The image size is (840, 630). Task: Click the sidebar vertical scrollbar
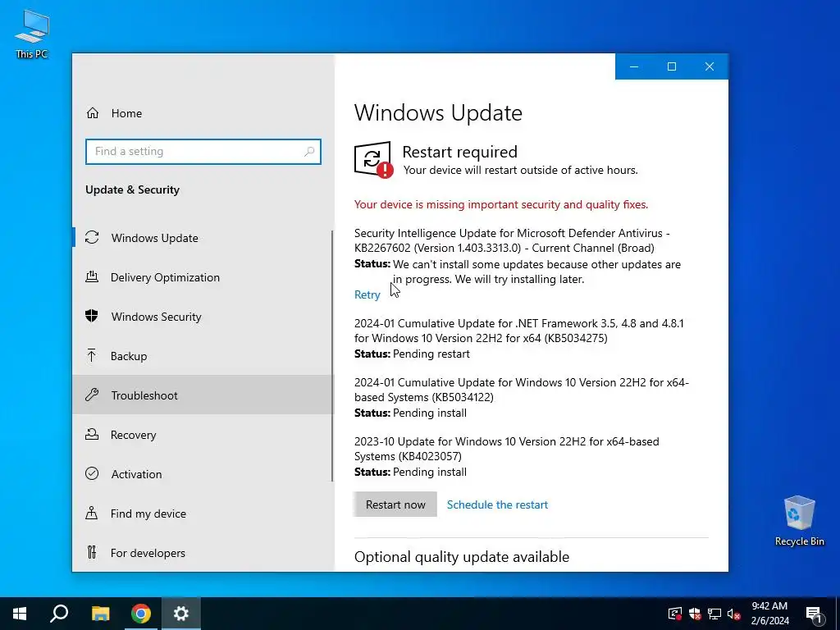click(x=332, y=356)
